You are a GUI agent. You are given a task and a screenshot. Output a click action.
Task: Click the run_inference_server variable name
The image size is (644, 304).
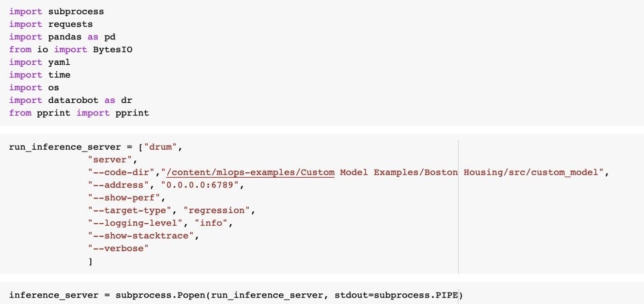coord(65,147)
